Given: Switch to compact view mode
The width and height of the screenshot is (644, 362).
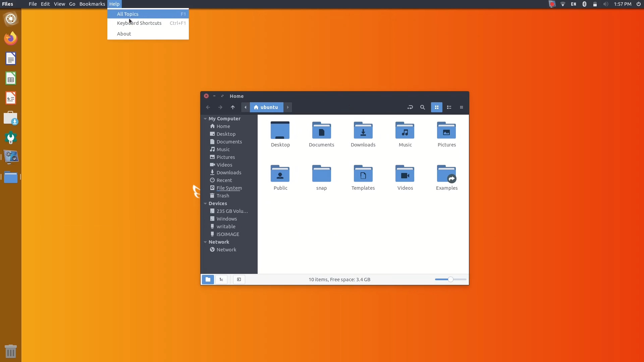Looking at the screenshot, I should pyautogui.click(x=461, y=107).
